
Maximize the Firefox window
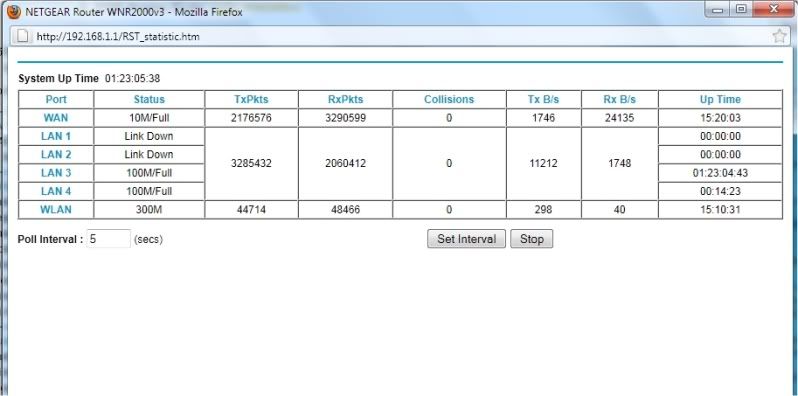pyautogui.click(x=742, y=9)
